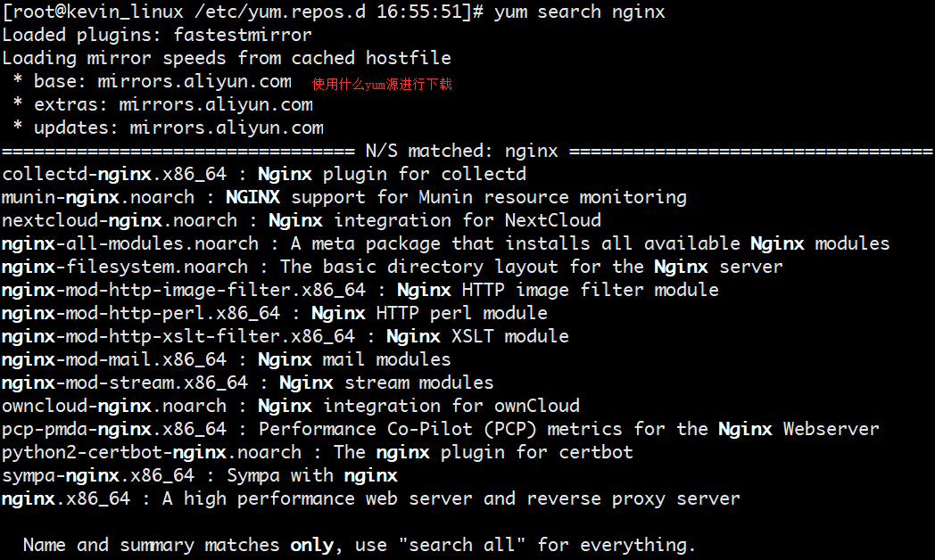
Task: Select the collectd-nginx.x86_64 package name
Action: (x=114, y=174)
